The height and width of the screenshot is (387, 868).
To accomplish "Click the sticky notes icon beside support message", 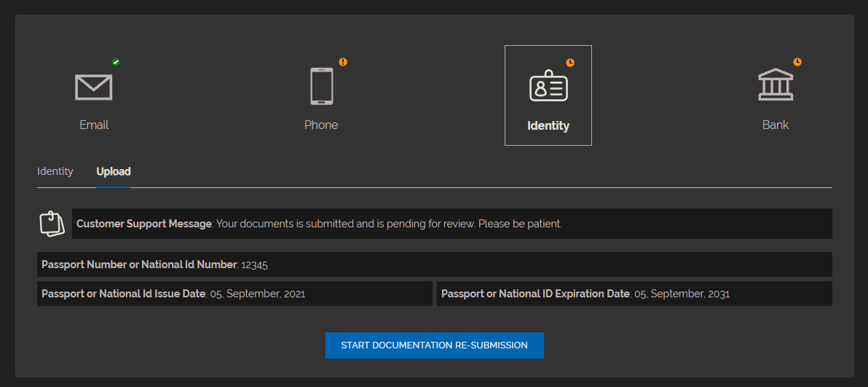I will point(52,224).
